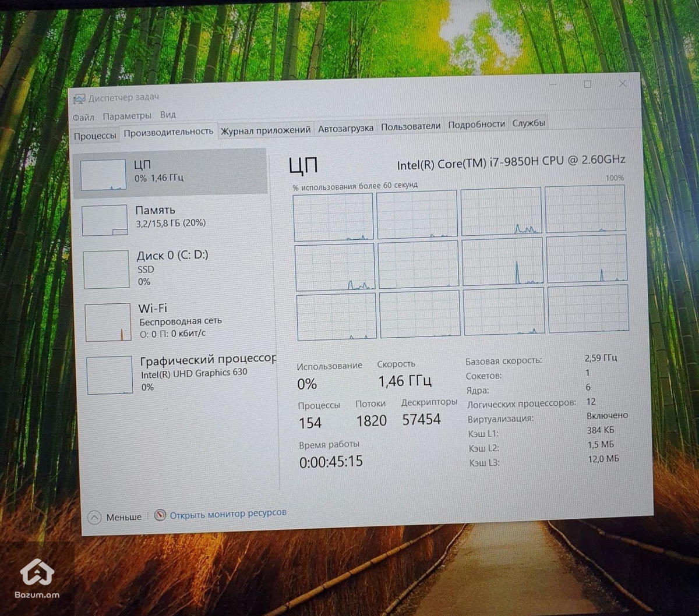The height and width of the screenshot is (616, 699).
Task: Click the Сокетов: label
Action: [x=483, y=376]
